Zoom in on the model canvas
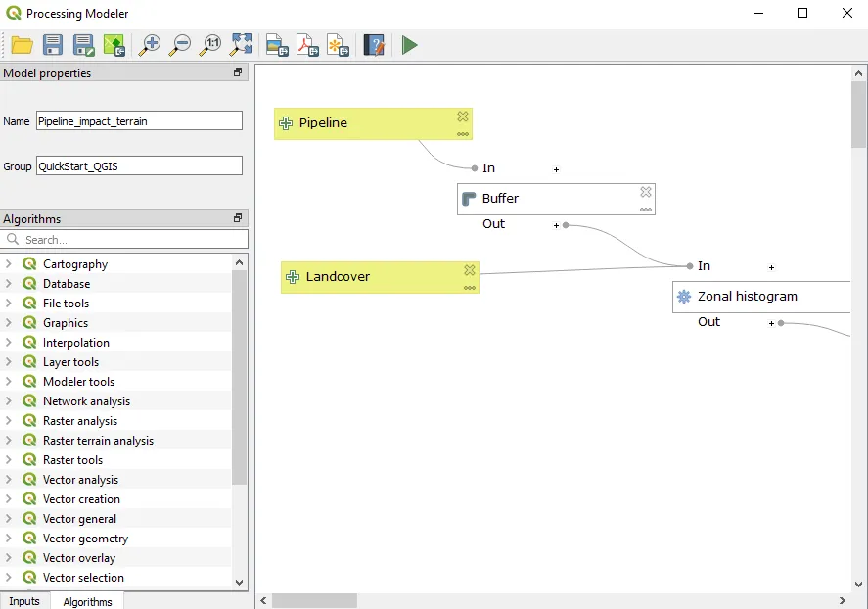 (x=150, y=45)
